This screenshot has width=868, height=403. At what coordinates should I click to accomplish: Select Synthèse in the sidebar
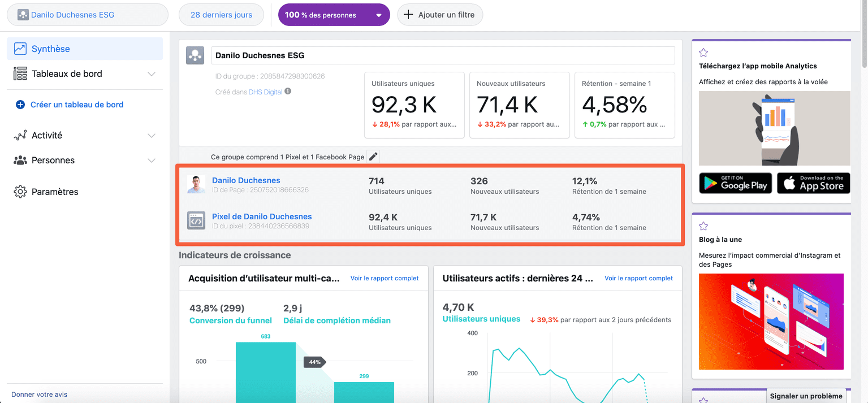(x=85, y=49)
